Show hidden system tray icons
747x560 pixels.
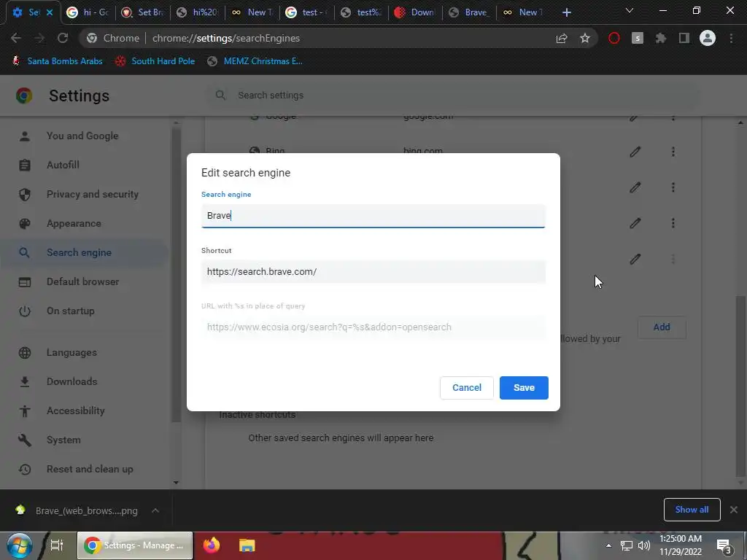click(x=608, y=545)
